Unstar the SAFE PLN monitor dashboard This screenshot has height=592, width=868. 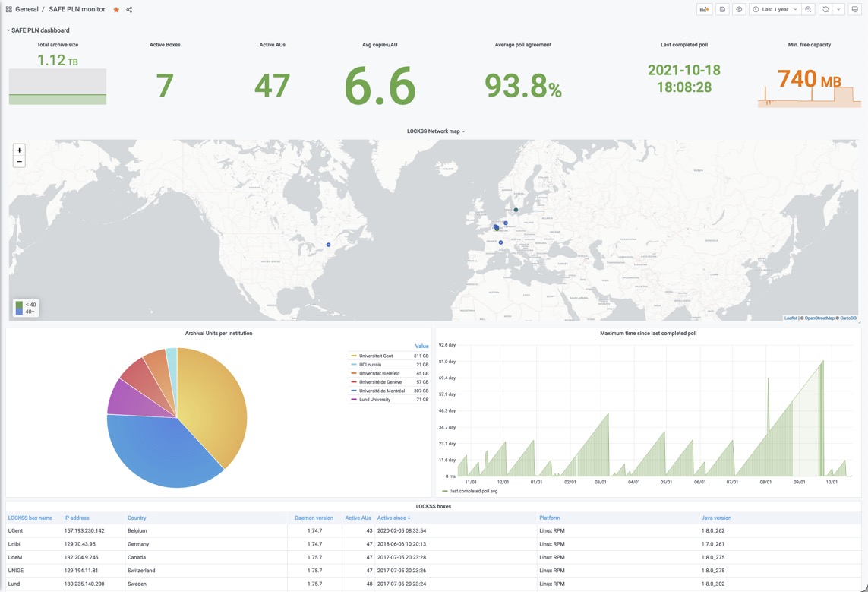click(115, 9)
